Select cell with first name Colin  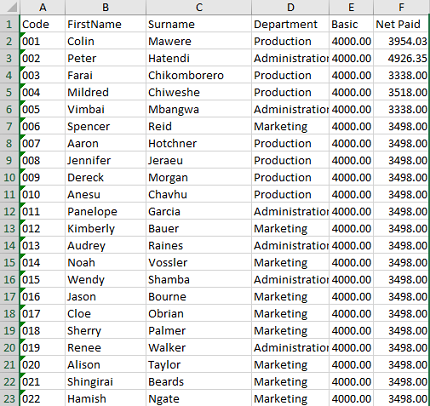point(106,41)
